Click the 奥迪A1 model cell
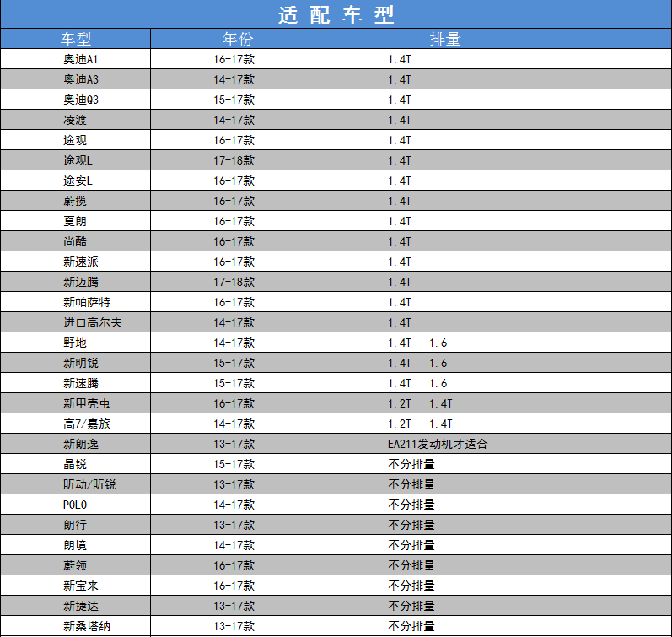The image size is (672, 637). click(75, 59)
